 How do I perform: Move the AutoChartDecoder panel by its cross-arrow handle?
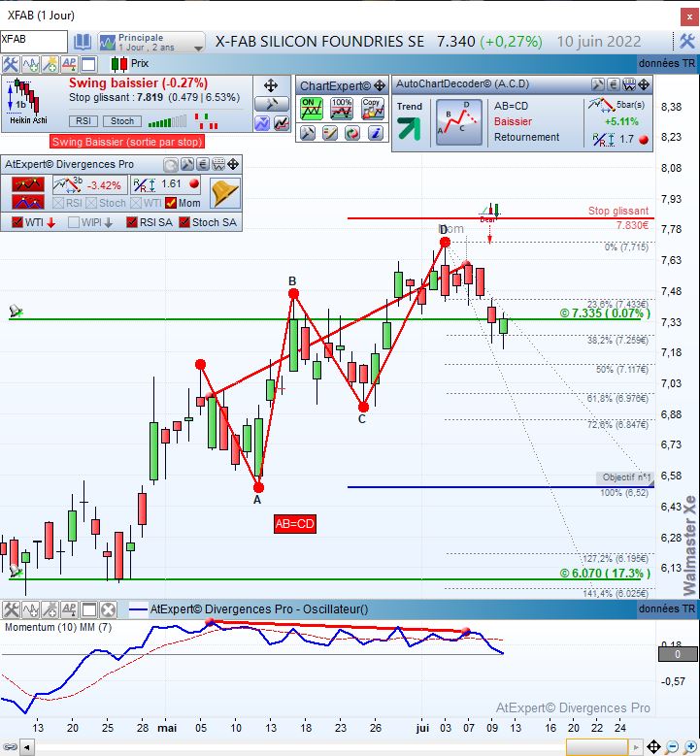(x=644, y=84)
